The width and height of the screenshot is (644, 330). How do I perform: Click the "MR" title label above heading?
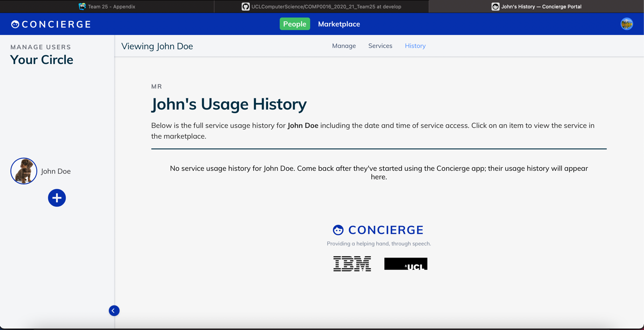click(x=157, y=86)
